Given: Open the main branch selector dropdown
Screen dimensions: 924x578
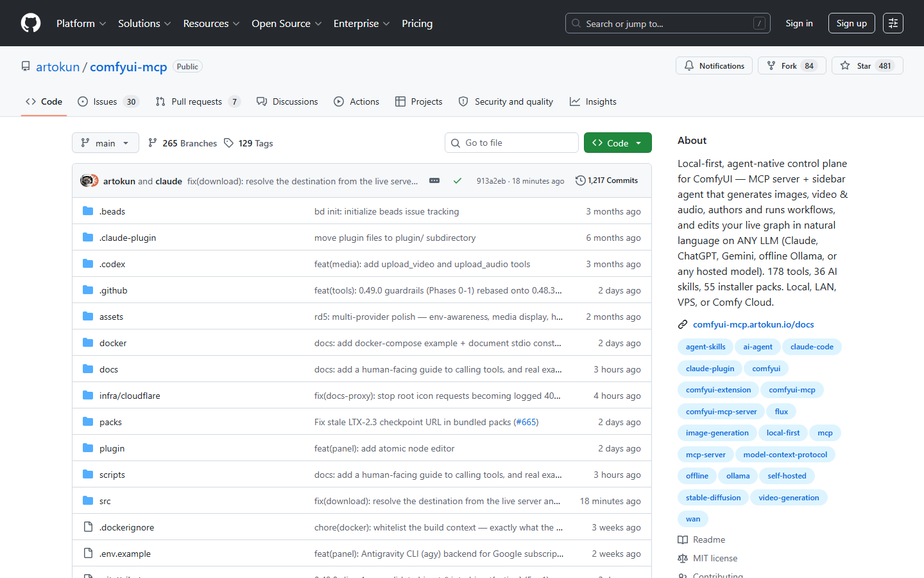Looking at the screenshot, I should 105,143.
